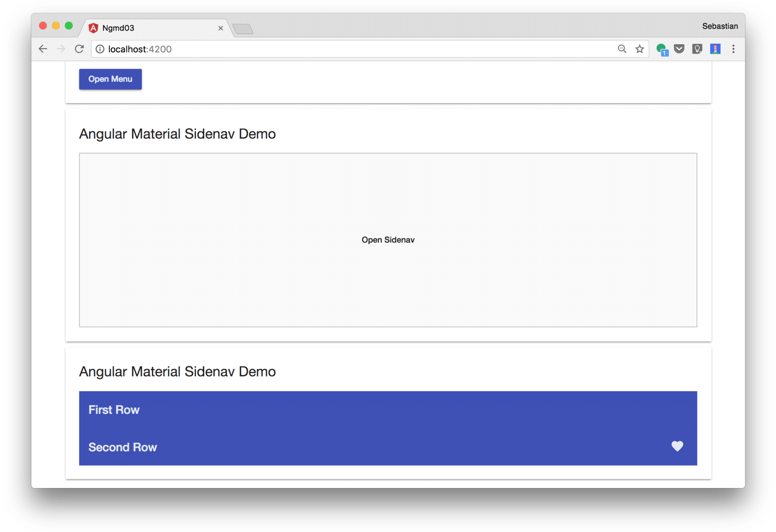Click the Sebastian profile button
776x532 pixels.
pyautogui.click(x=719, y=26)
